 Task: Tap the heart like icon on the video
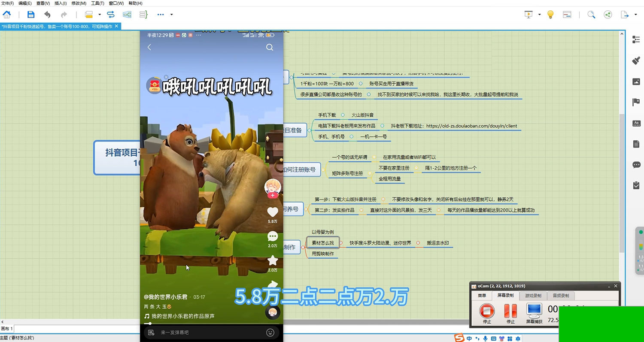[x=273, y=212]
